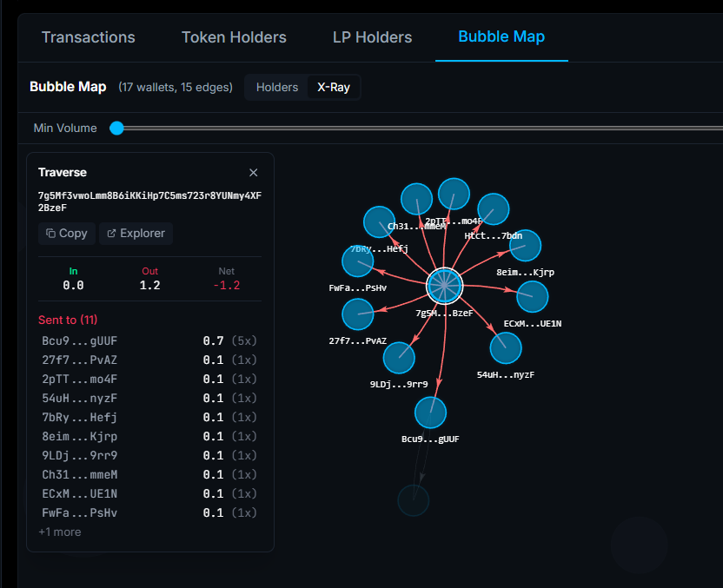Select the Bubble Map tab
Screen dimensions: 723x588
coord(501,36)
